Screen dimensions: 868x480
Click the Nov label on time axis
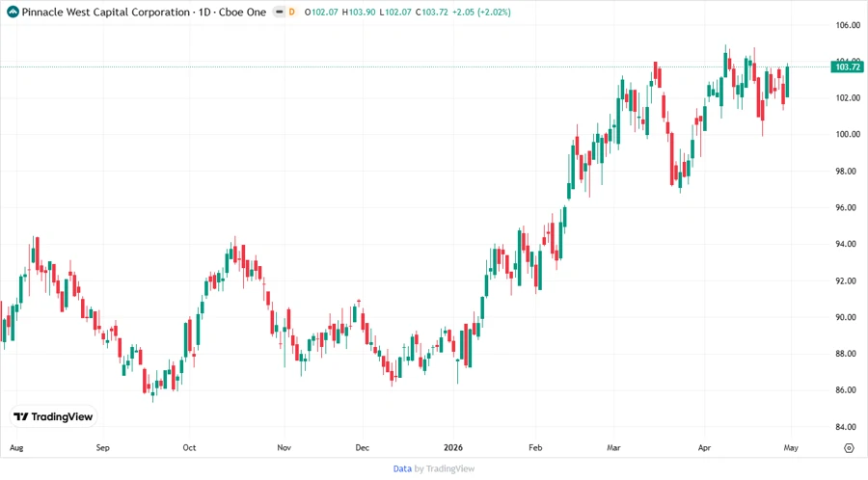(284, 448)
